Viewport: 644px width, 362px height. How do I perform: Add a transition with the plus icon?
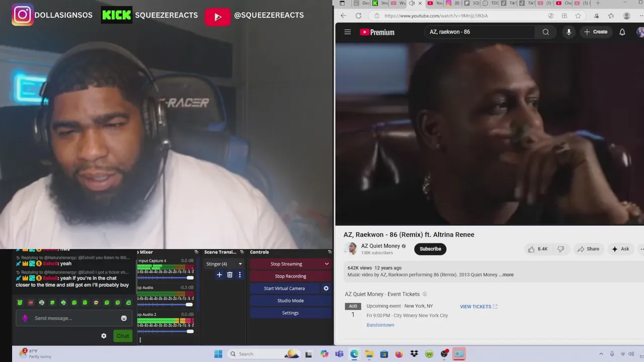click(219, 275)
